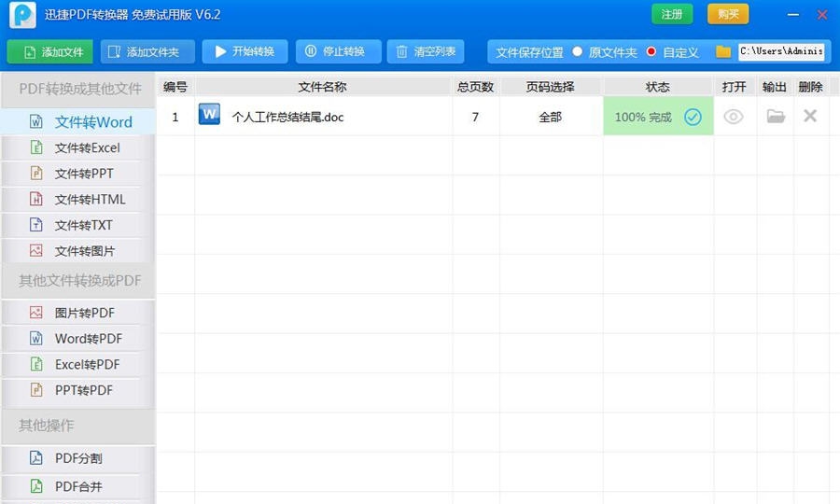
Task: Stop conversion with 停止转换 button
Action: (x=339, y=52)
